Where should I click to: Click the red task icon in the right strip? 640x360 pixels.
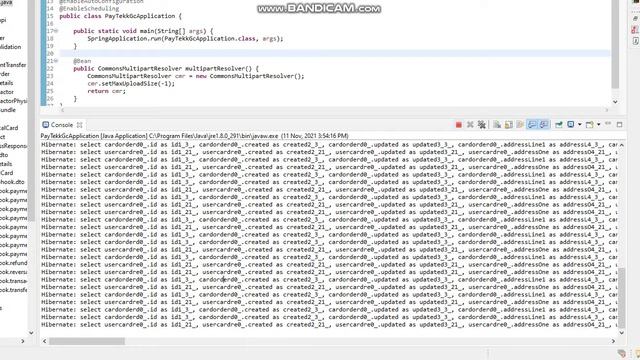tap(635, 30)
